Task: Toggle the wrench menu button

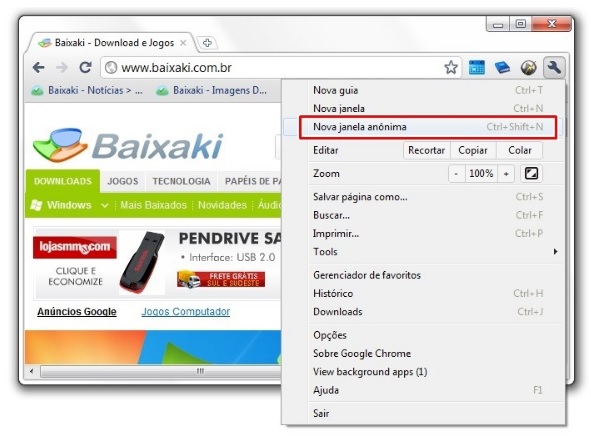Action: tap(554, 68)
